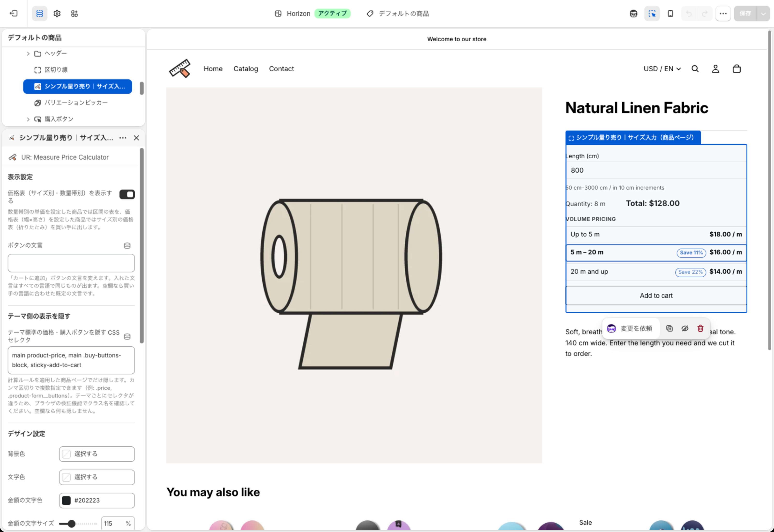Click the Catalog navigation link
774x532 pixels.
point(246,69)
